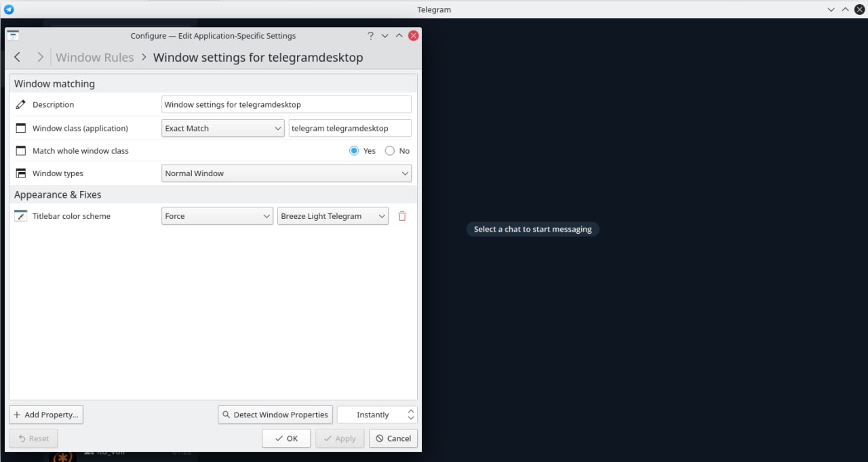The width and height of the screenshot is (868, 462).
Task: Maximize the Configure dialog
Action: [399, 36]
